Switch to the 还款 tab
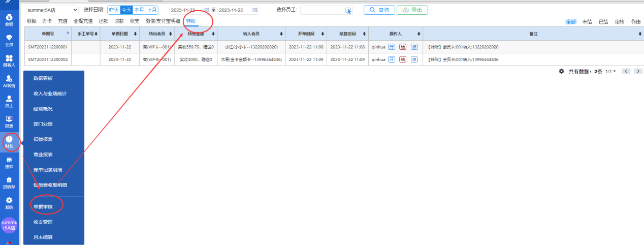This screenshot has width=644, height=245. (104, 21)
